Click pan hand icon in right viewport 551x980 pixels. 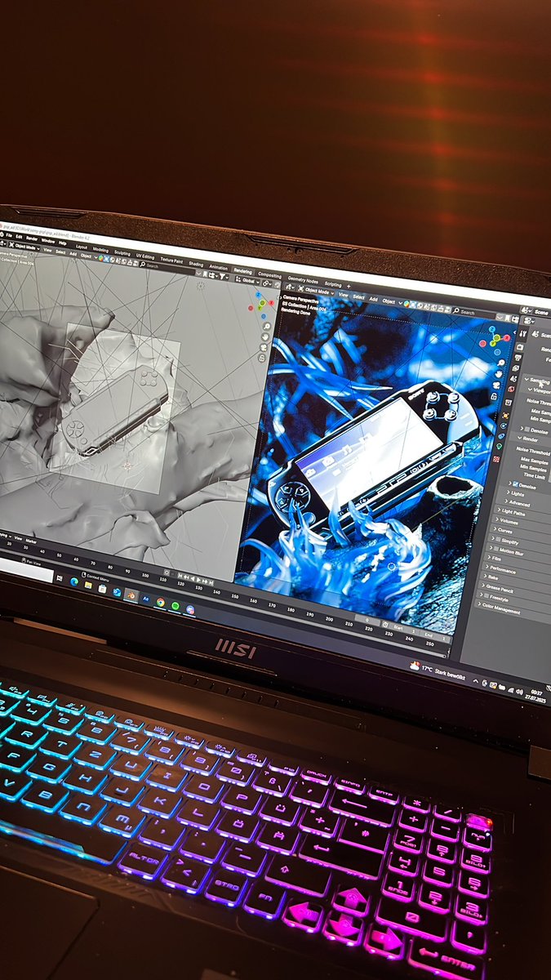pos(499,374)
